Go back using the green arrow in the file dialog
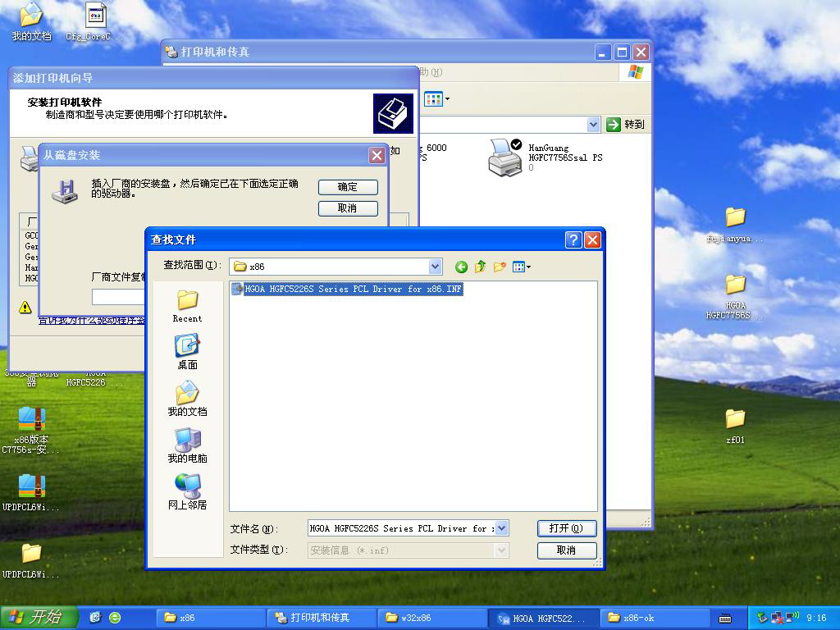 tap(461, 267)
